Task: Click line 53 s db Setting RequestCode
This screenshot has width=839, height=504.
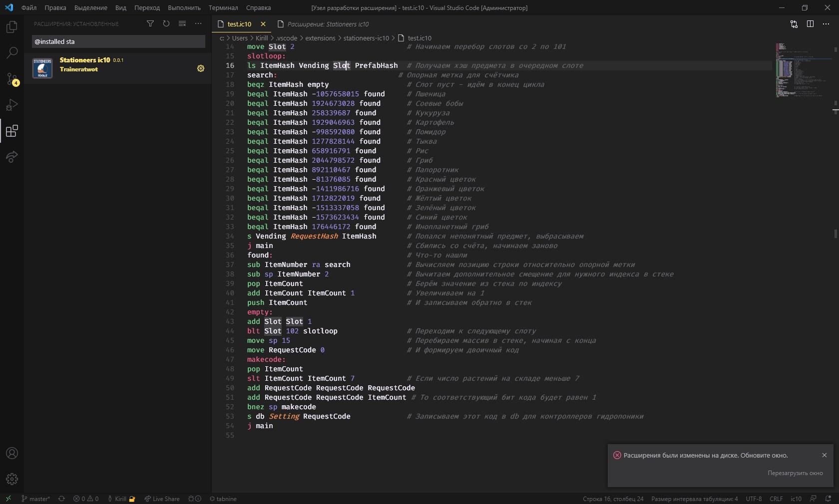Action: pos(299,416)
